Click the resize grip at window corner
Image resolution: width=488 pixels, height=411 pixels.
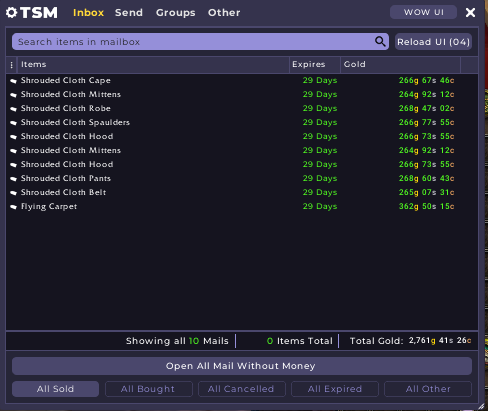coord(481,406)
